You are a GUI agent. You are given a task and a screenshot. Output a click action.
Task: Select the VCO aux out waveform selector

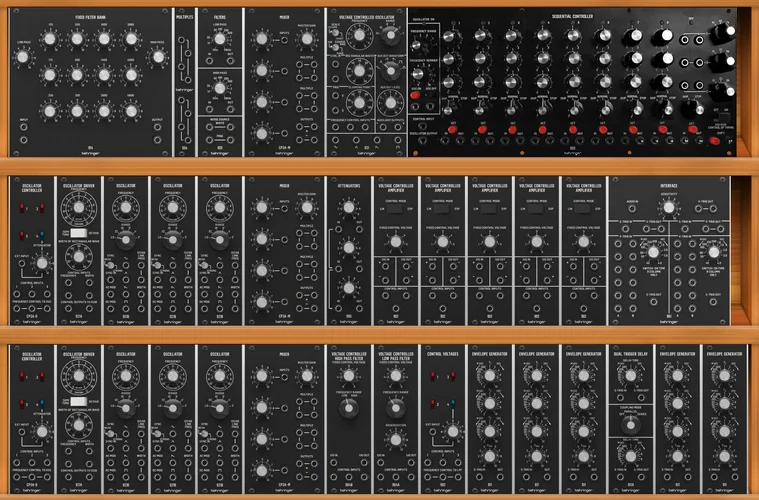coord(390,71)
